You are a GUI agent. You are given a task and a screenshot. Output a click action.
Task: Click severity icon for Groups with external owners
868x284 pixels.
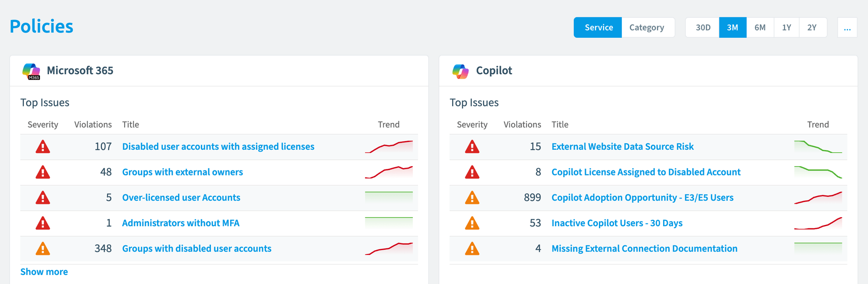[43, 172]
